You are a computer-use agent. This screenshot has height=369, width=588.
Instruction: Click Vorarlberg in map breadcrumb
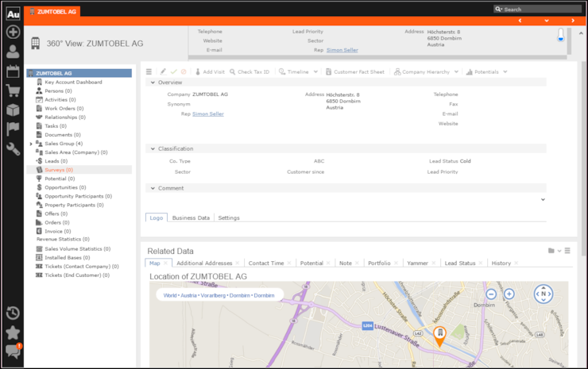pyautogui.click(x=213, y=295)
